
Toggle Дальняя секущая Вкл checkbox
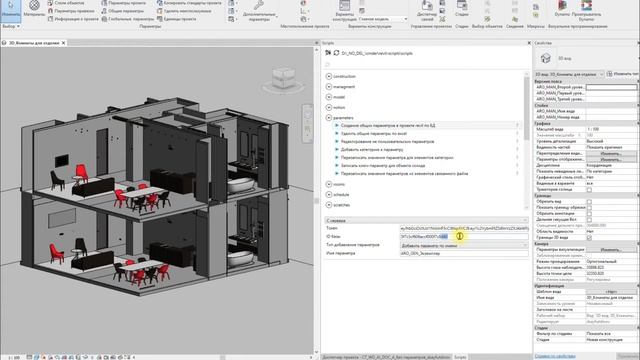[589, 220]
